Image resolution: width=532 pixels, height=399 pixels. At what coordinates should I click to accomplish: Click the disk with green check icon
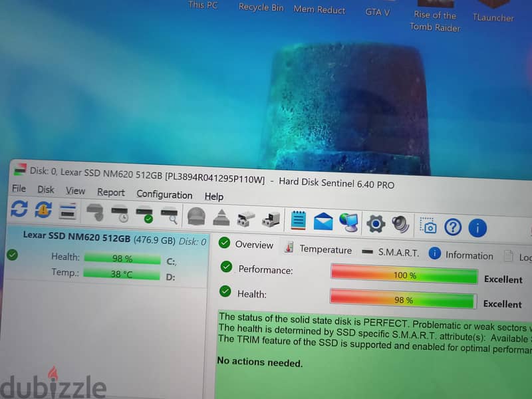(145, 215)
